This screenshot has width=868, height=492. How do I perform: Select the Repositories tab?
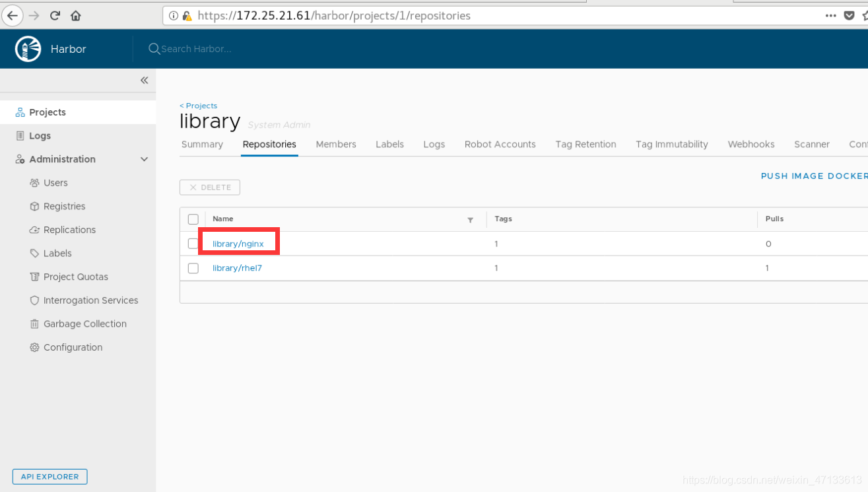click(x=269, y=144)
